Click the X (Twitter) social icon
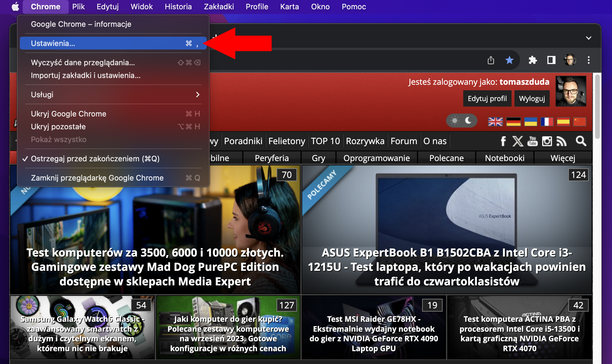This screenshot has height=364, width=612. pos(518,141)
